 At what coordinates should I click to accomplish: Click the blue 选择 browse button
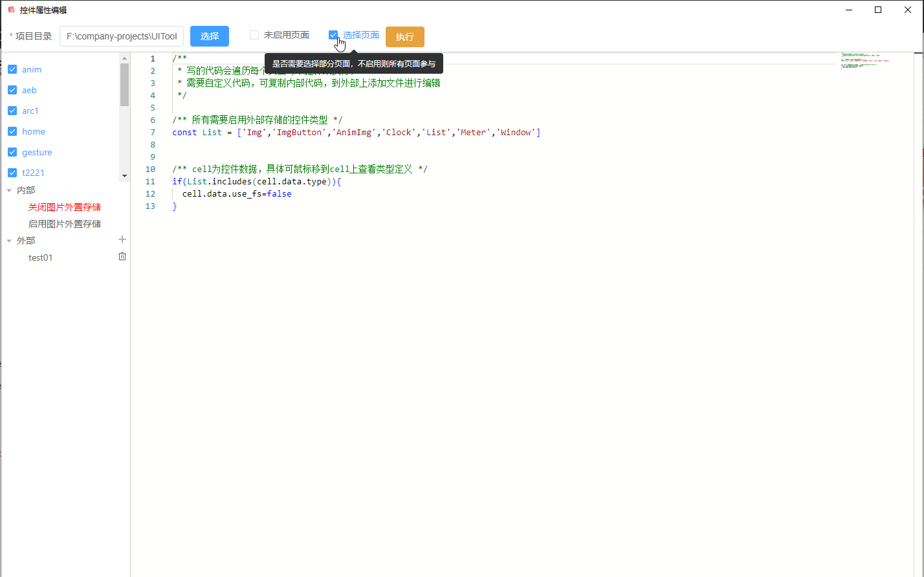pos(210,36)
